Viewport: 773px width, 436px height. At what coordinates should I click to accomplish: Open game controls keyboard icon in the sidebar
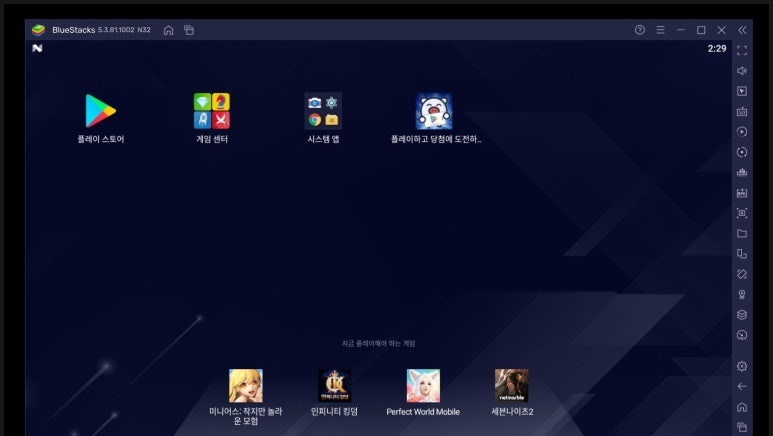pos(742,111)
